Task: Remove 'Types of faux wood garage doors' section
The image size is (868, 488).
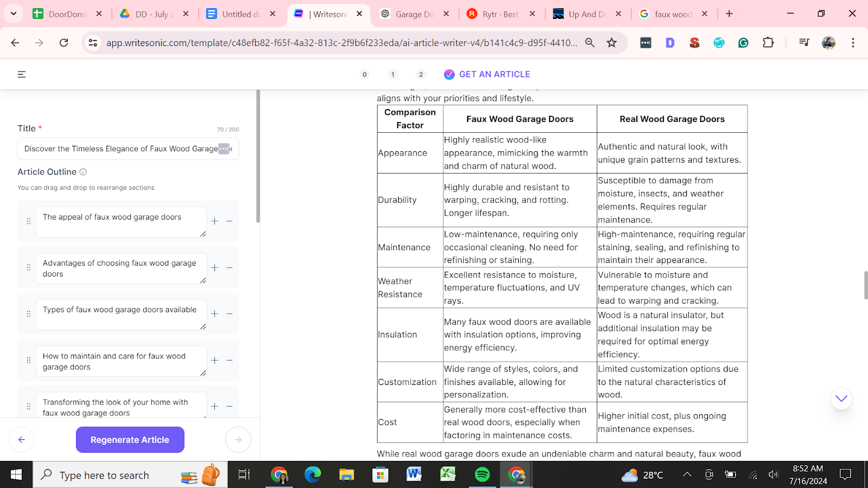Action: point(229,314)
